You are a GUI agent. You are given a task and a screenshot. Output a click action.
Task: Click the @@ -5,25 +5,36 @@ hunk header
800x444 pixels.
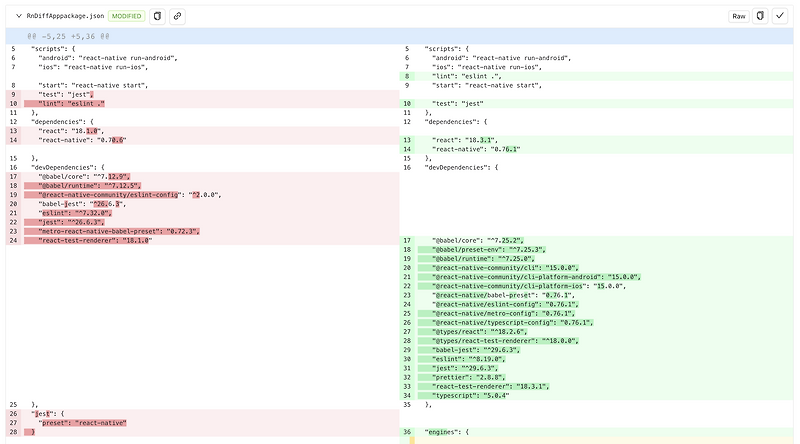tap(68, 35)
